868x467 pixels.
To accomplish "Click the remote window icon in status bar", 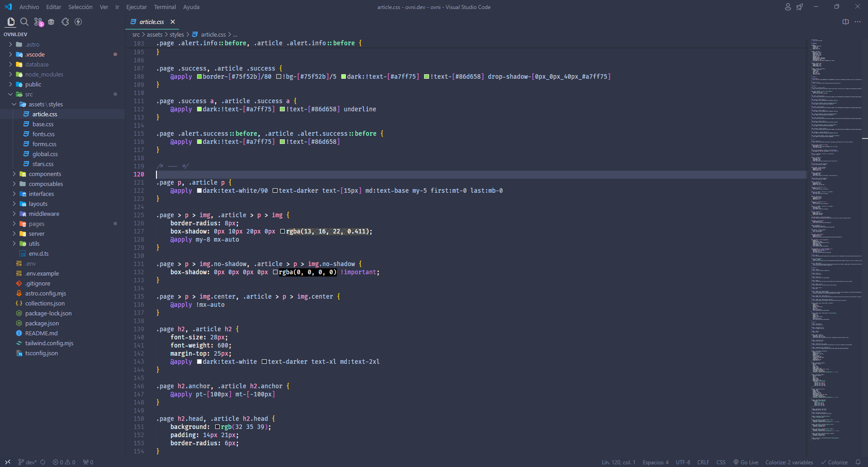I will coord(8,462).
